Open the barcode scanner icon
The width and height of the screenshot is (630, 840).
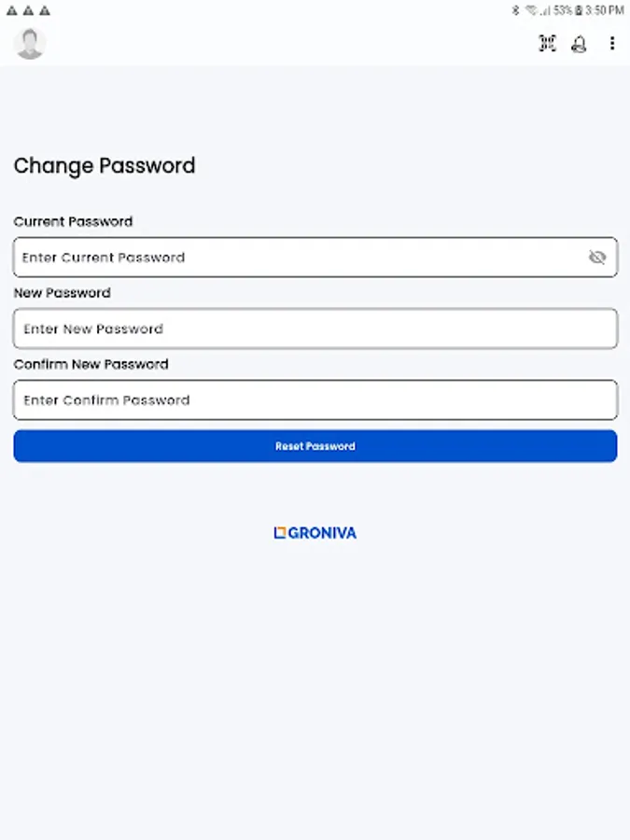[x=546, y=43]
